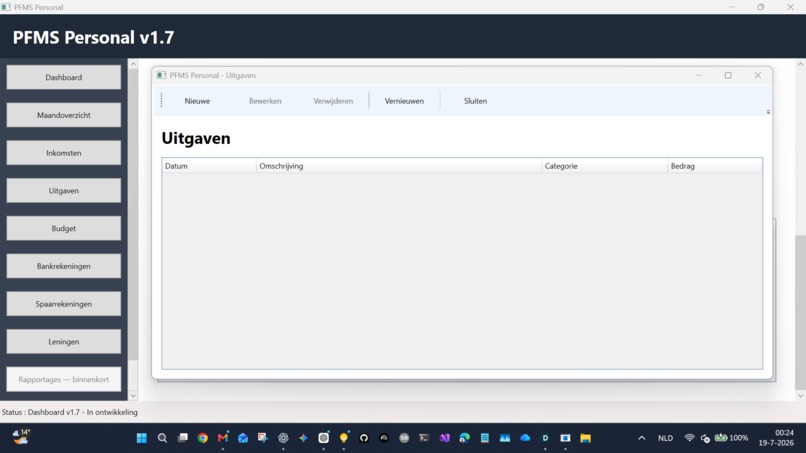The image size is (806, 453).
Task: Open the Leningen section
Action: (64, 341)
